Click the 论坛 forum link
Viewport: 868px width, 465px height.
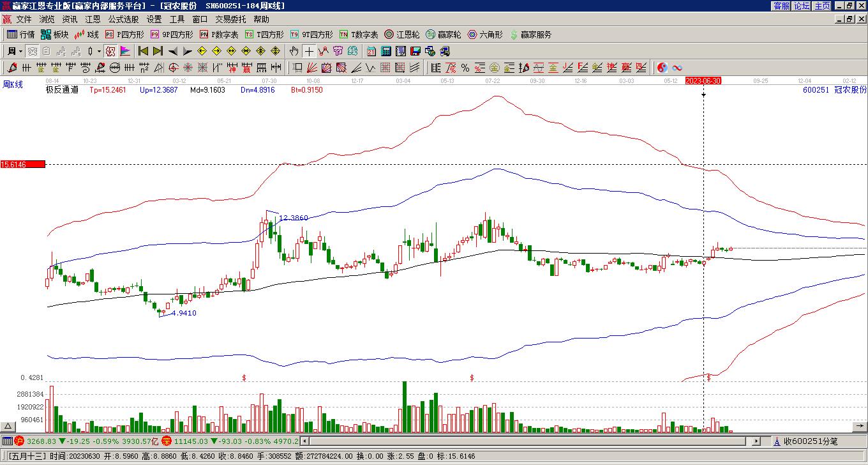[802, 6]
